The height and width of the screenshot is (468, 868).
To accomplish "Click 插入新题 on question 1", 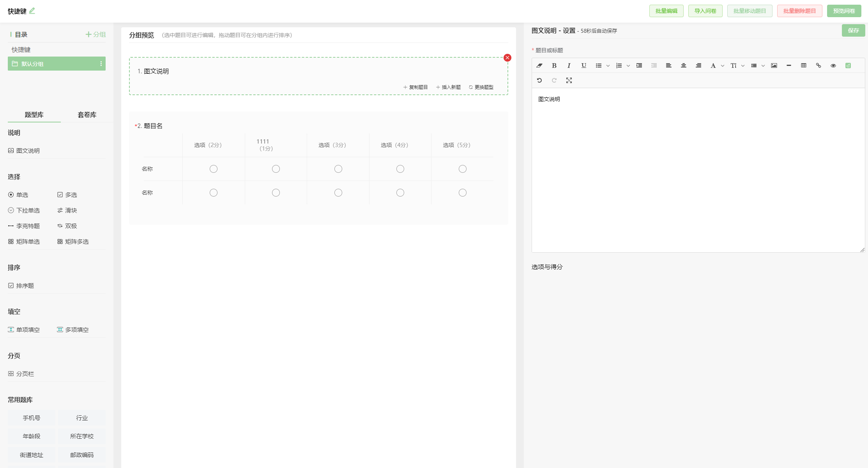I will pos(448,87).
